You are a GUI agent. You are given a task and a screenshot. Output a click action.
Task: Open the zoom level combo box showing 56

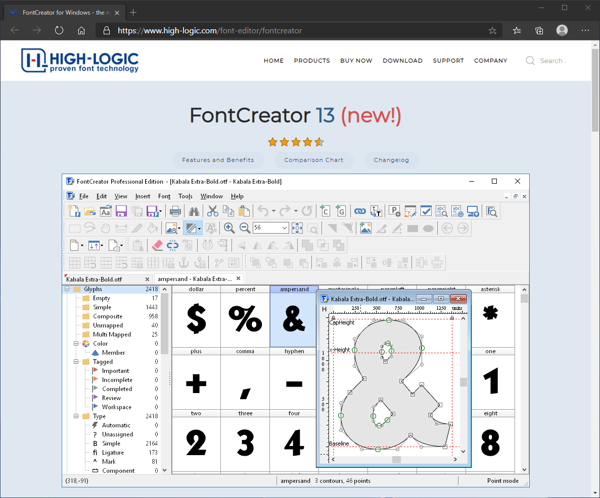(x=271, y=228)
